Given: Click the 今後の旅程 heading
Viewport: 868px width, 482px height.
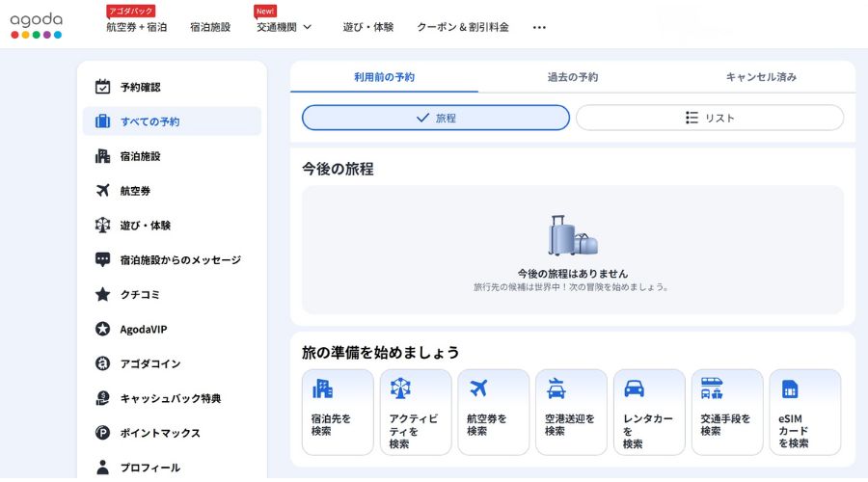Looking at the screenshot, I should (x=338, y=169).
